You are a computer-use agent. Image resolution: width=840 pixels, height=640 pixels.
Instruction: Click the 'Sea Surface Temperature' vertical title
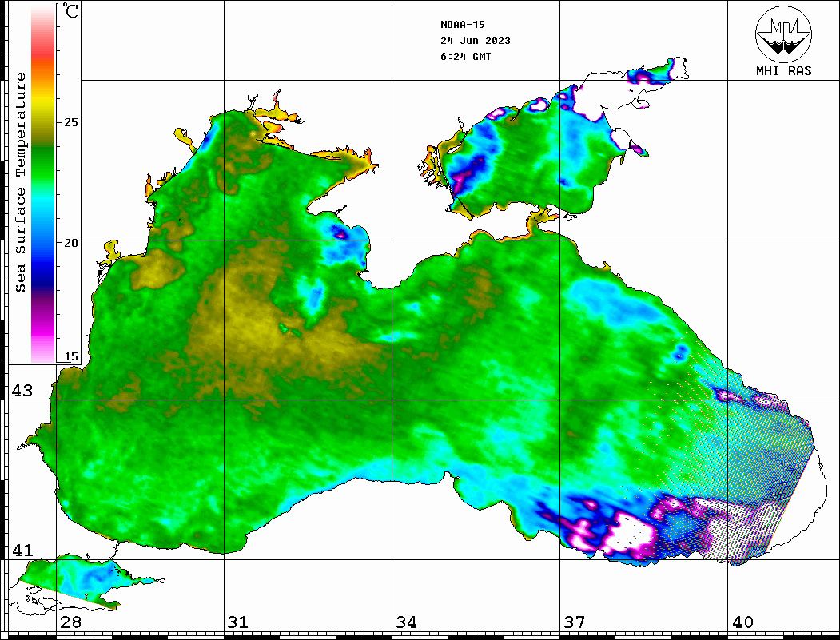tap(20, 182)
